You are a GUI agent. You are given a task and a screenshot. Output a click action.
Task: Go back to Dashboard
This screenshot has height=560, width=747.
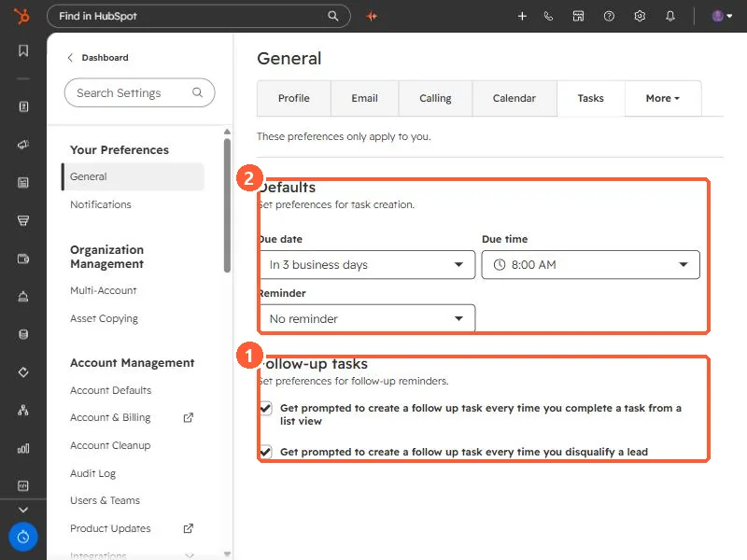point(98,58)
